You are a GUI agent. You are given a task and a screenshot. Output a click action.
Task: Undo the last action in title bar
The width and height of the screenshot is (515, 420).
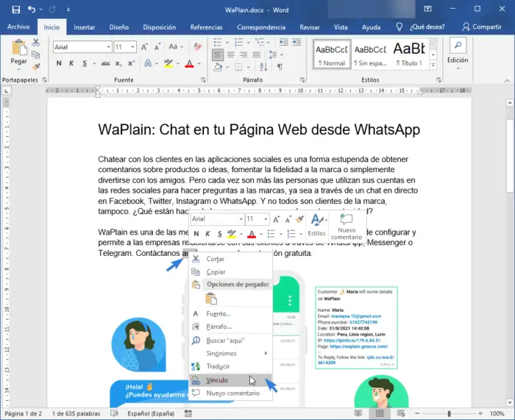pos(32,10)
